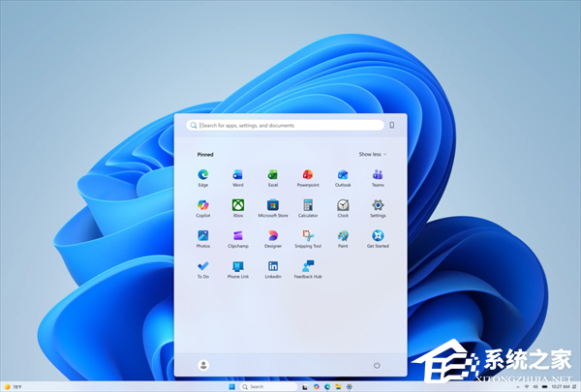This screenshot has width=581, height=392.
Task: Open the pinned Clipchamp app
Action: point(238,239)
